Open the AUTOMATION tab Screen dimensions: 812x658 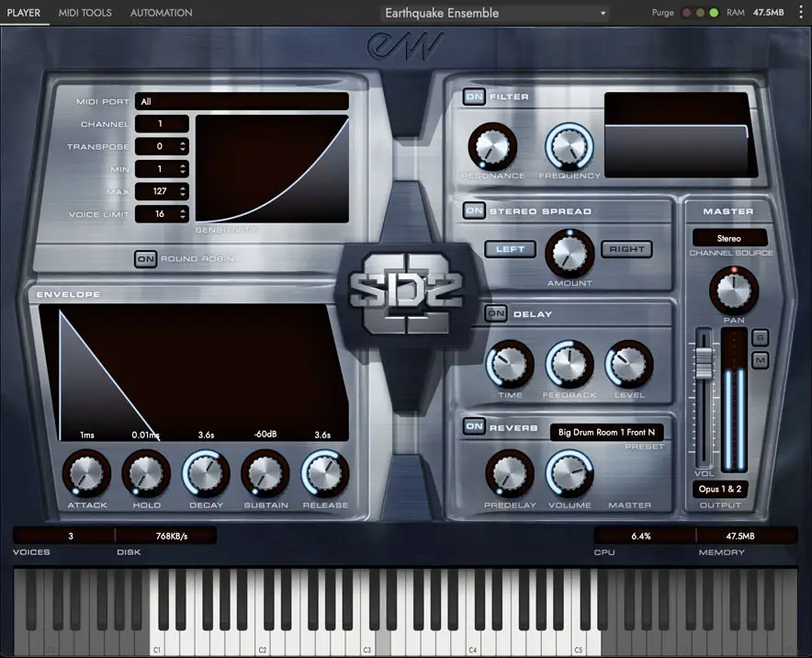[x=161, y=13]
